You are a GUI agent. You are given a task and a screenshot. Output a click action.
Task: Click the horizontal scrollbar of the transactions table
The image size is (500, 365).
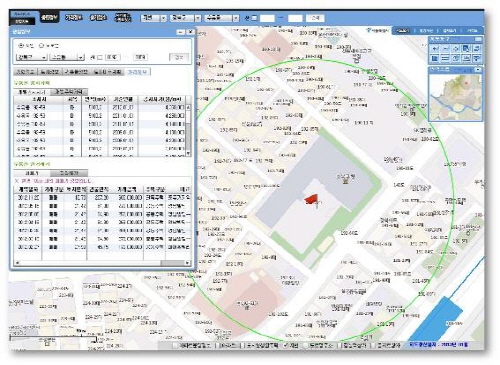[x=102, y=263]
